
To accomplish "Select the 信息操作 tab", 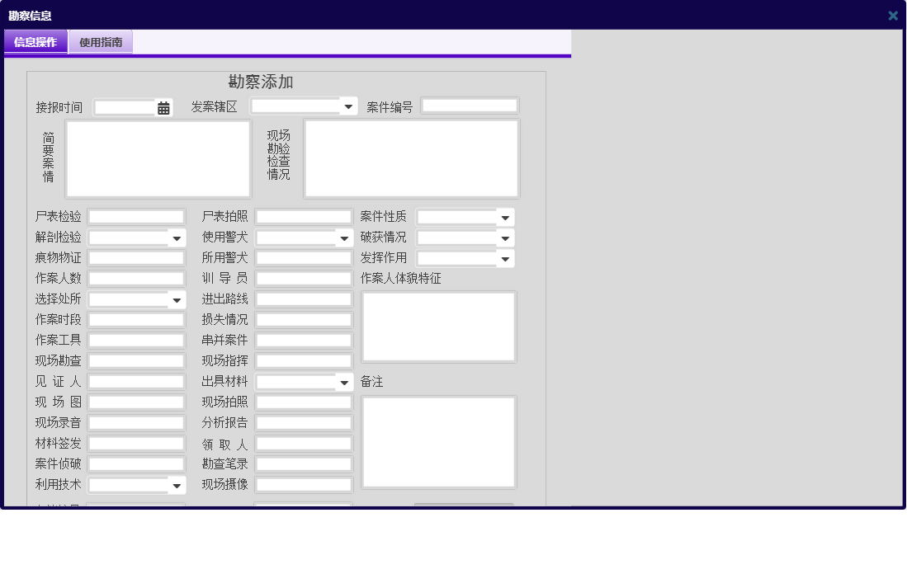I will tap(35, 41).
